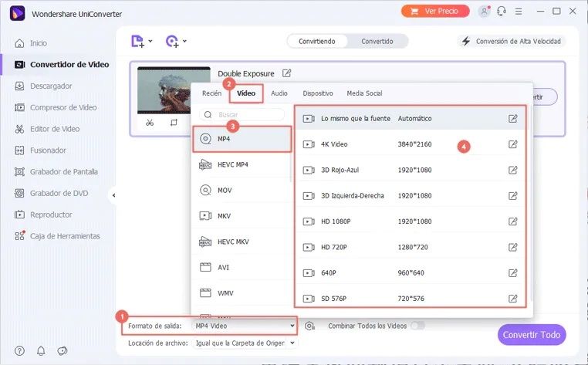Click the crop icon under video thumbnail
Viewport: 588px width, 365px height.
(x=174, y=122)
